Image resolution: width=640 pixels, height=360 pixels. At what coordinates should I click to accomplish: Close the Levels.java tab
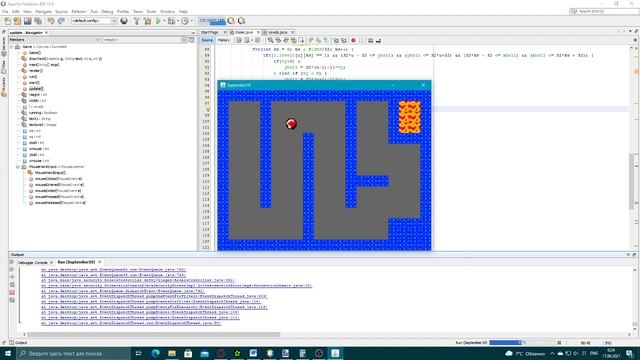293,32
